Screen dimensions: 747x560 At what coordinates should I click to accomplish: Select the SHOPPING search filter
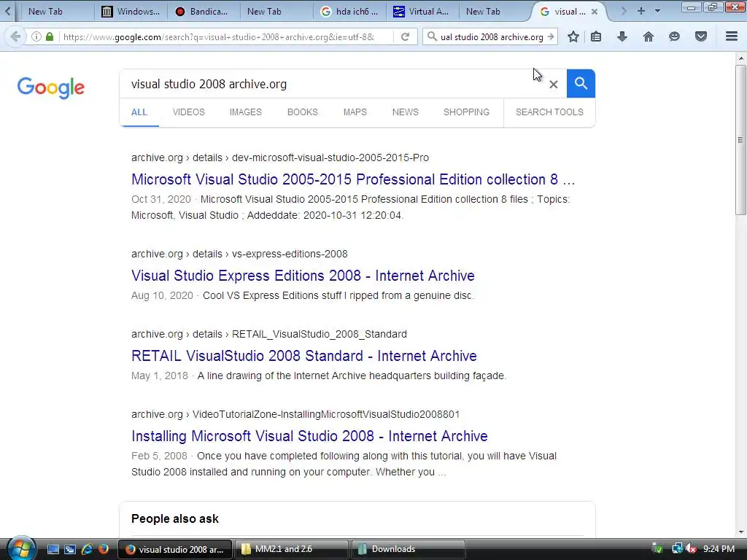tap(466, 112)
